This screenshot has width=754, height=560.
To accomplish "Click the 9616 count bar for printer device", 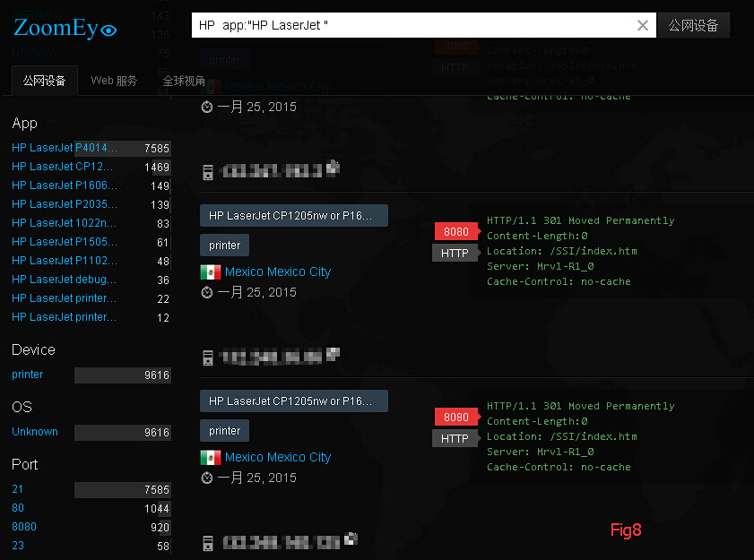I will 123,375.
